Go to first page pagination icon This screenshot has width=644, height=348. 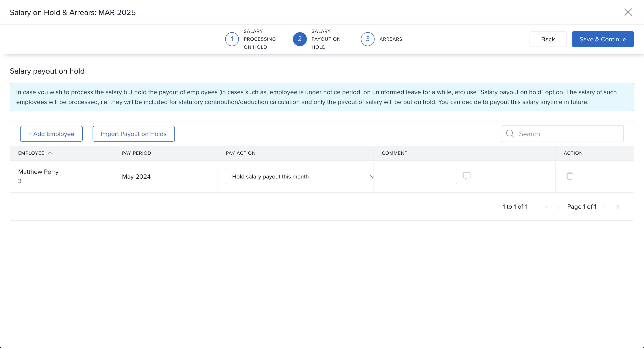[546, 207]
